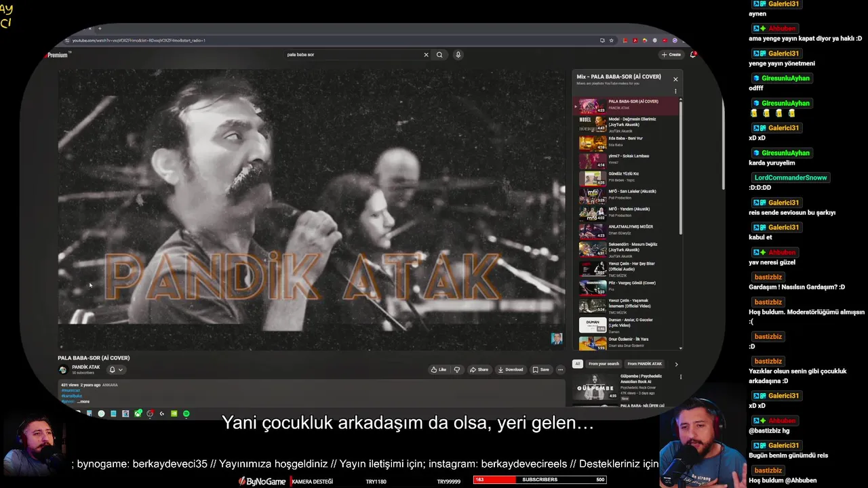This screenshot has height=488, width=868.
Task: Play 'MFÖ - Sarı Laleler (Akustik)'
Action: (x=627, y=195)
